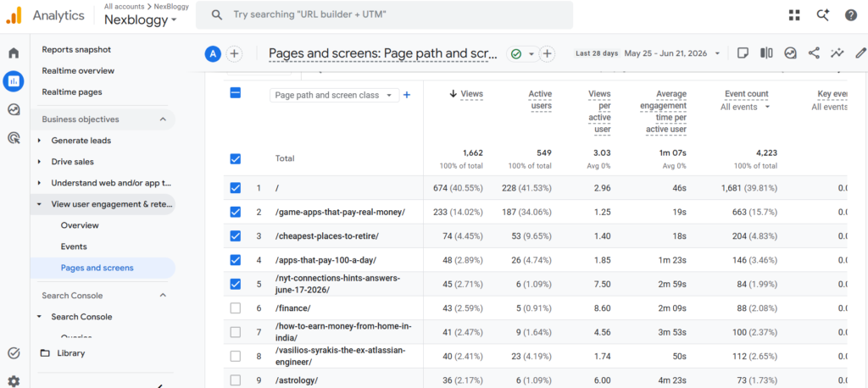
Task: Share this report with share icon
Action: pos(814,53)
